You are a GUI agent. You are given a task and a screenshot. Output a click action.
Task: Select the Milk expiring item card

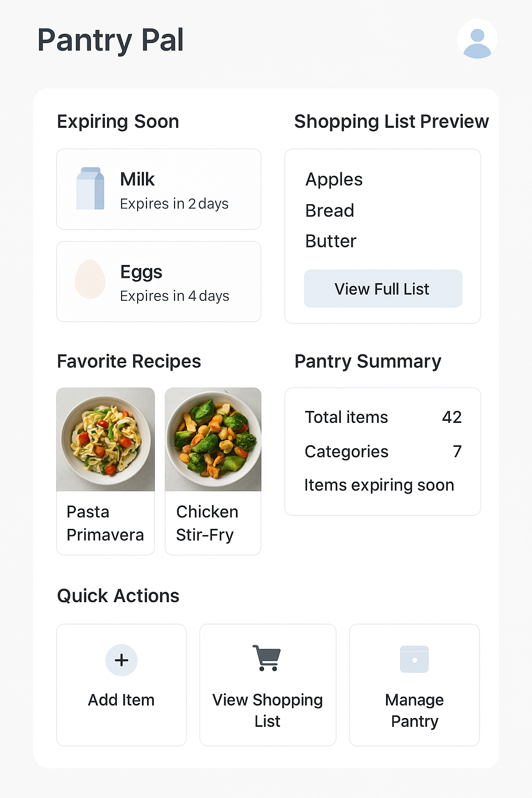158,189
